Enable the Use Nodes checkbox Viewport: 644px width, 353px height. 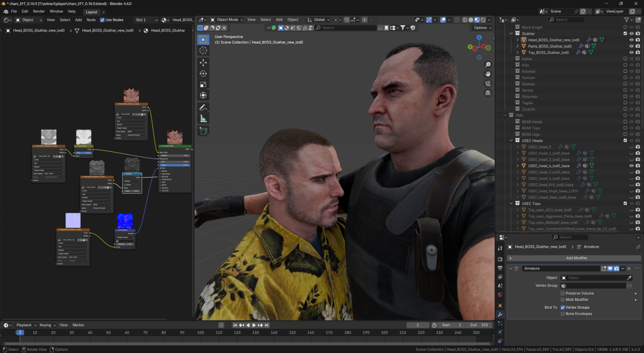pos(102,20)
